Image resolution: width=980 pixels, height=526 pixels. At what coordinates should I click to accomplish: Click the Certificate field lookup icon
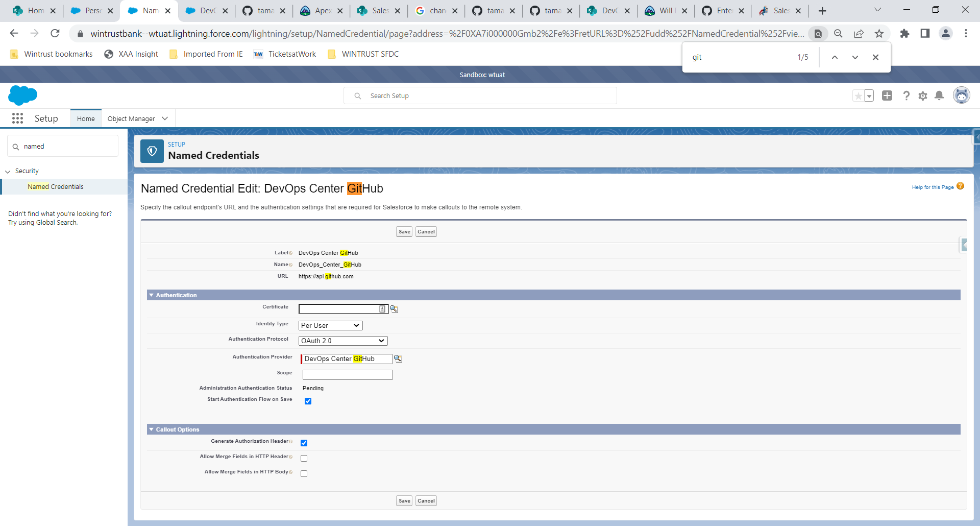394,309
